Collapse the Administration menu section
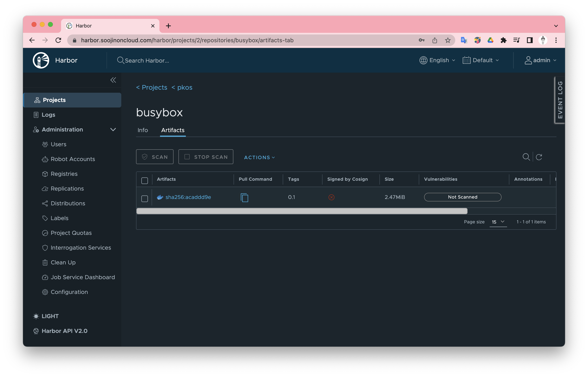 [113, 129]
